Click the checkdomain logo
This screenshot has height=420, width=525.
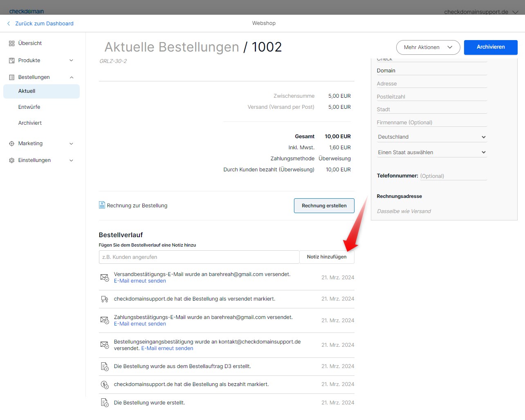point(27,11)
